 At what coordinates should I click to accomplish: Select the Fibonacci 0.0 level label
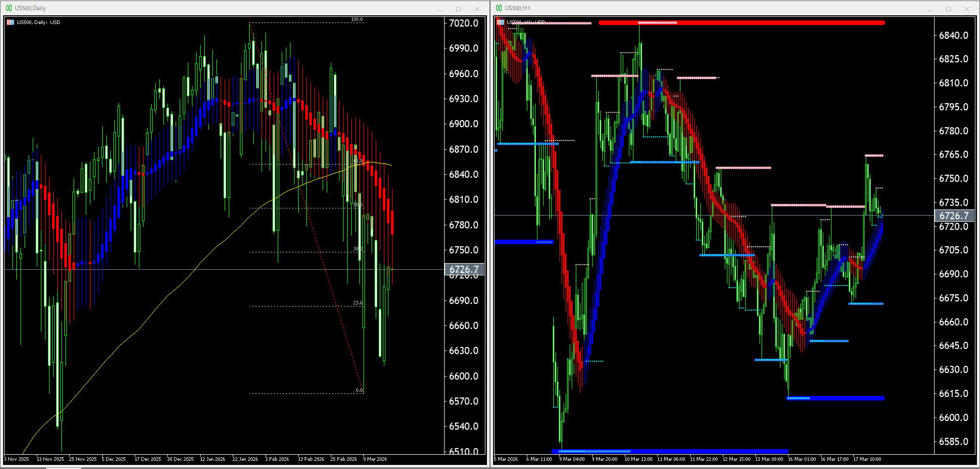point(359,390)
